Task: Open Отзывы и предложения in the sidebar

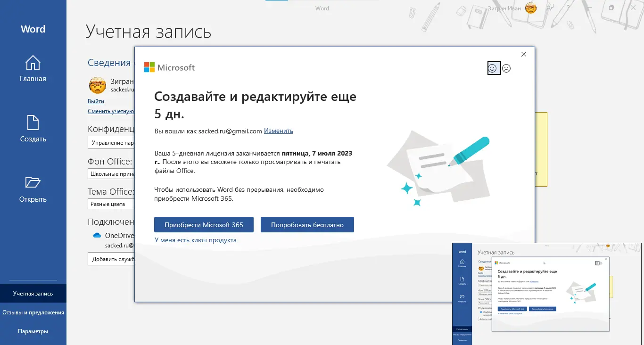Action: 33,312
